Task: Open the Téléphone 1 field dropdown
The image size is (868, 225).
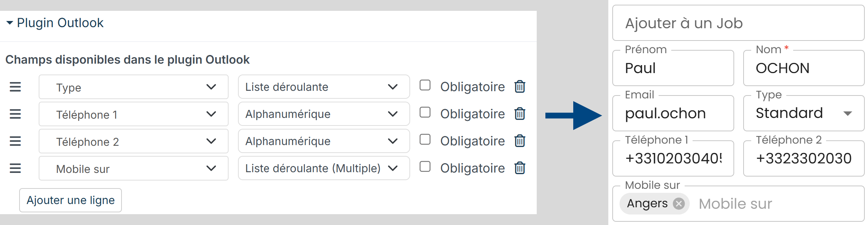Action: [x=133, y=114]
